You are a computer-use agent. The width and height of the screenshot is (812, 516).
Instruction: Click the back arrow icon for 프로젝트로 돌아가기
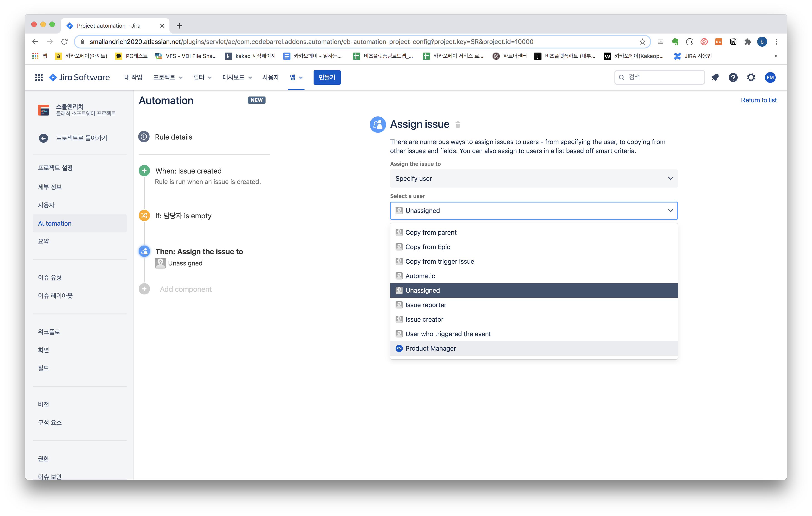click(43, 138)
